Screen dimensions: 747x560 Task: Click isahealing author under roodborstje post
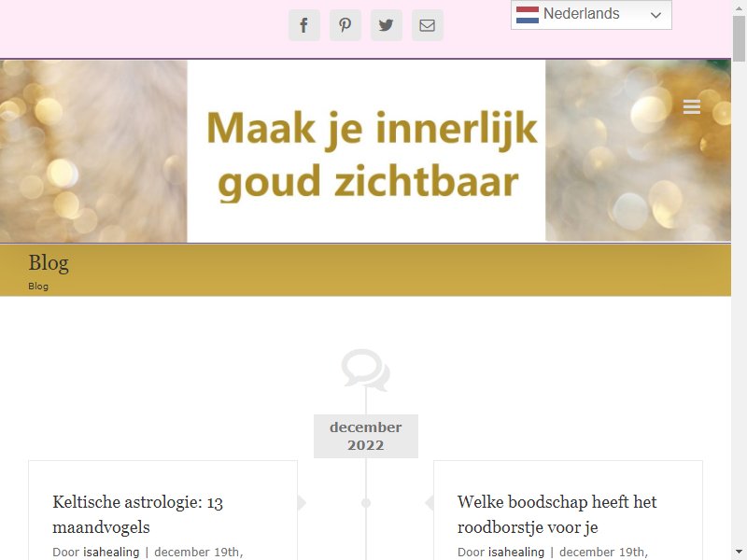pyautogui.click(x=516, y=552)
